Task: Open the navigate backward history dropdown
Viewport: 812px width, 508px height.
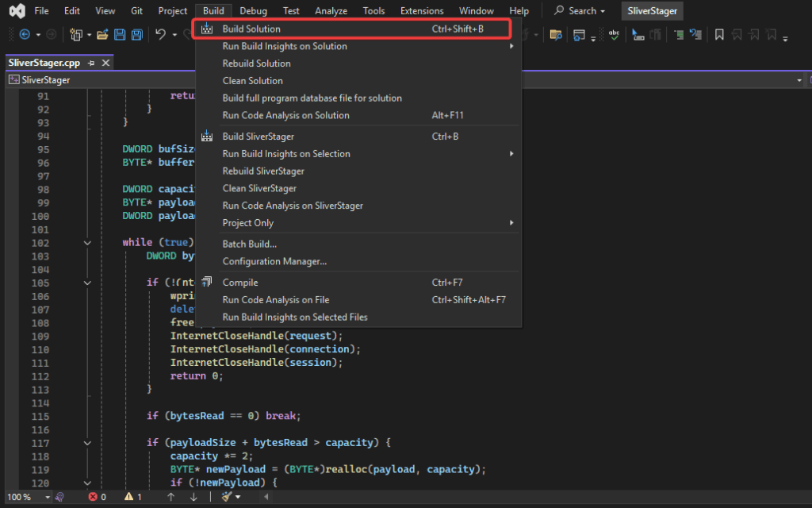Action: tap(38, 35)
